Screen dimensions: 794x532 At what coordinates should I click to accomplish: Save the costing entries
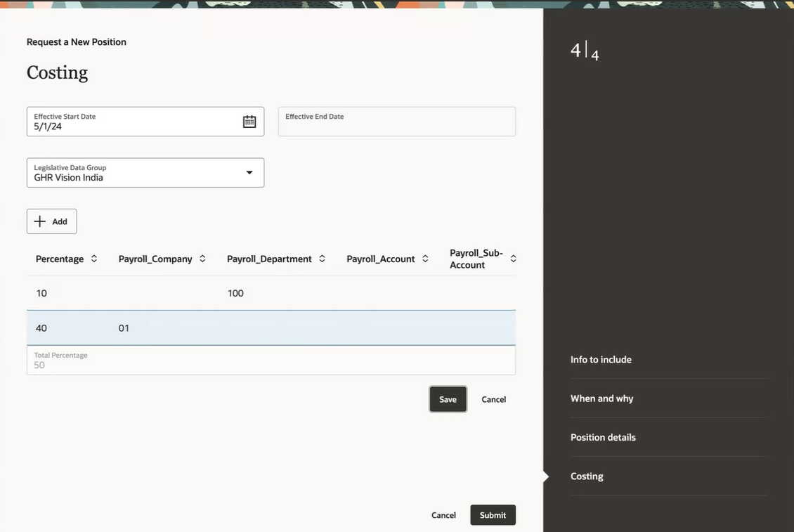(x=448, y=399)
